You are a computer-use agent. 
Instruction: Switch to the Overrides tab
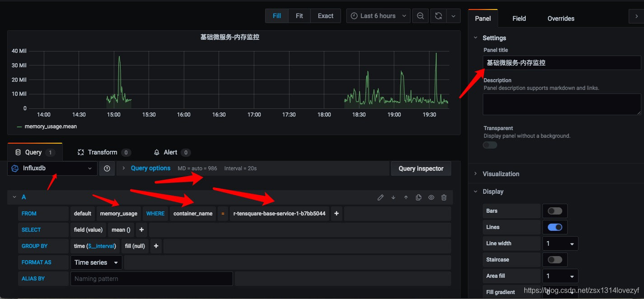(x=561, y=19)
